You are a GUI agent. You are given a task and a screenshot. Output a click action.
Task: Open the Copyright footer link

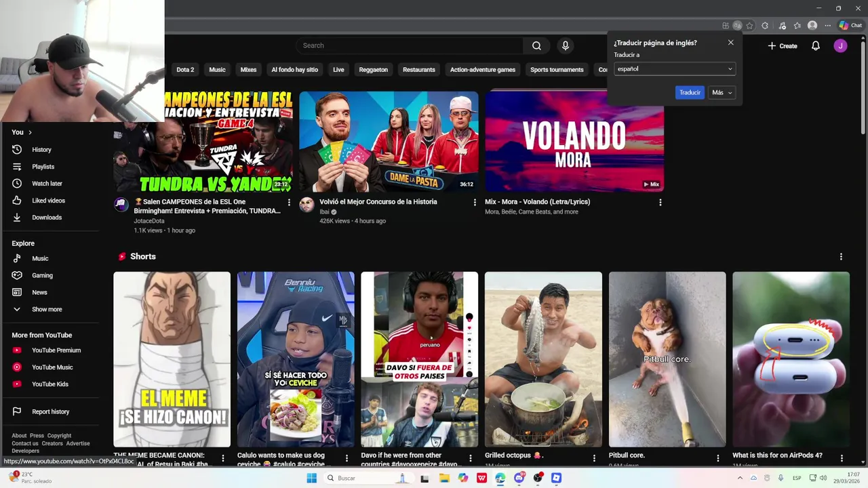point(59,436)
